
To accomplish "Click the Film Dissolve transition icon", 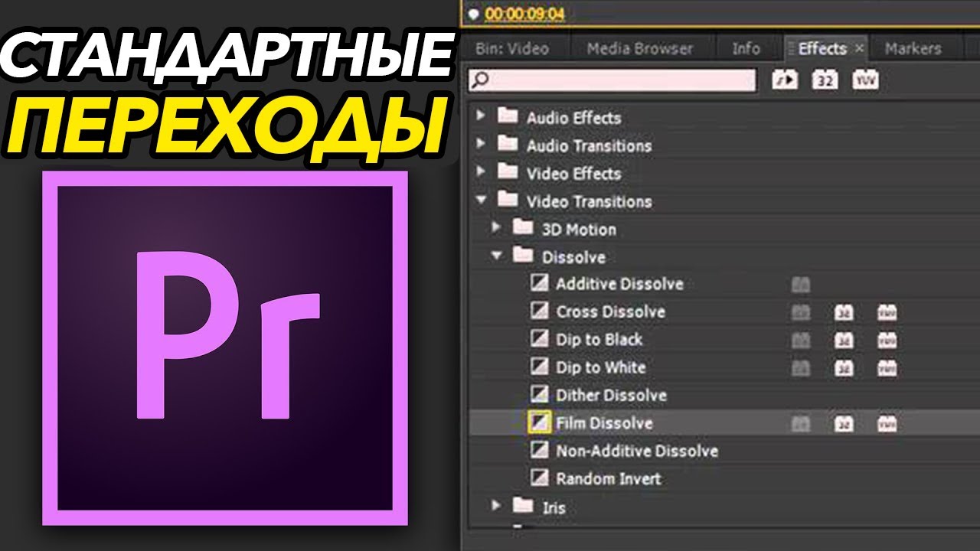I will coord(540,422).
